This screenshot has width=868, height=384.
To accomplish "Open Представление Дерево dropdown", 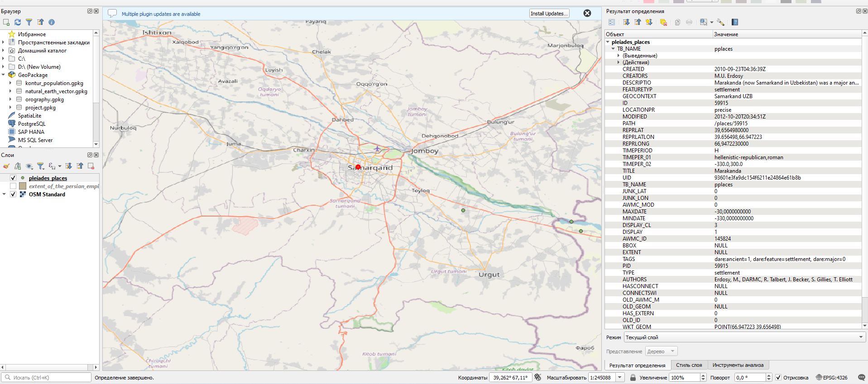I will pyautogui.click(x=662, y=351).
